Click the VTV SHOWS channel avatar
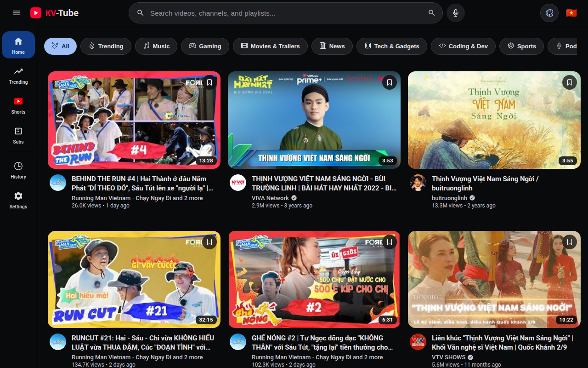 click(x=418, y=342)
